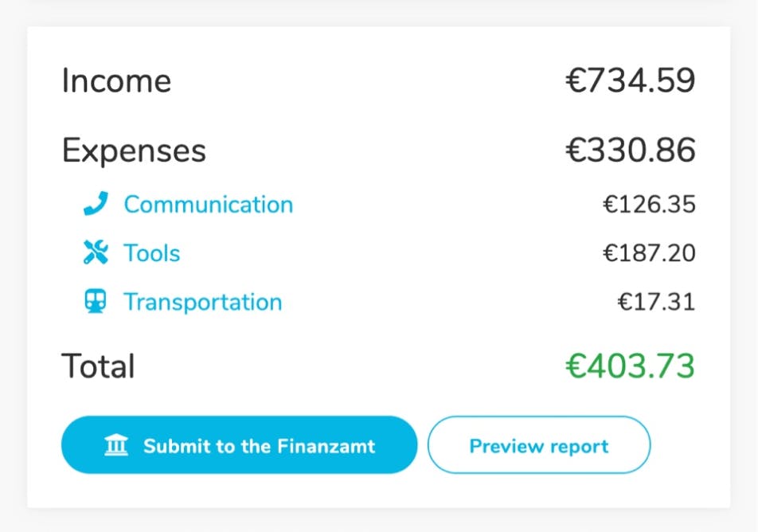Select the €330.86 expenses amount

(631, 151)
